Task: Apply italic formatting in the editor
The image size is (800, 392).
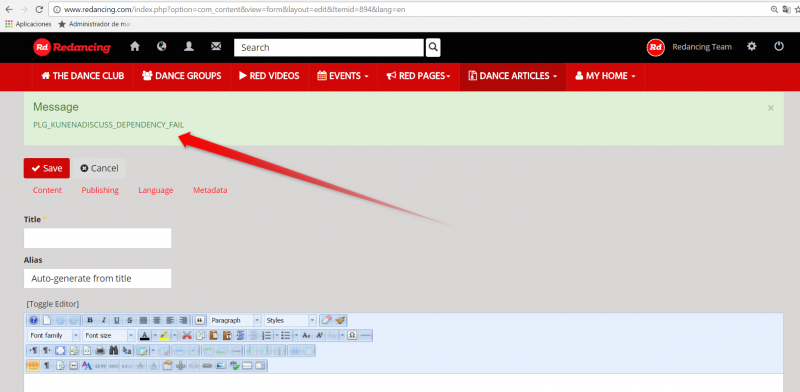Action: pos(104,321)
